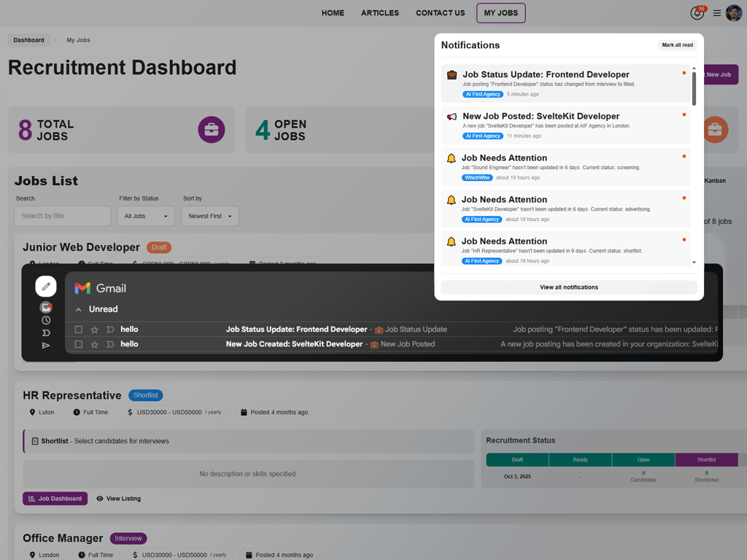Open the Filter by Status dropdown
Screen dimensions: 747x560
(x=146, y=216)
